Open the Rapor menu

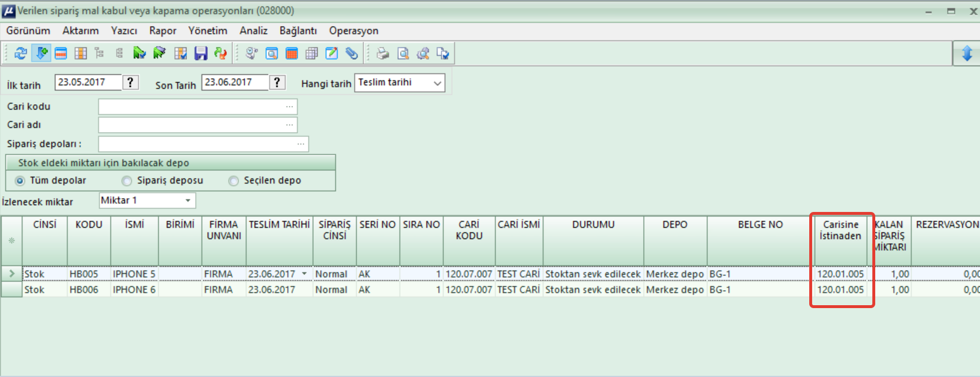click(x=163, y=31)
